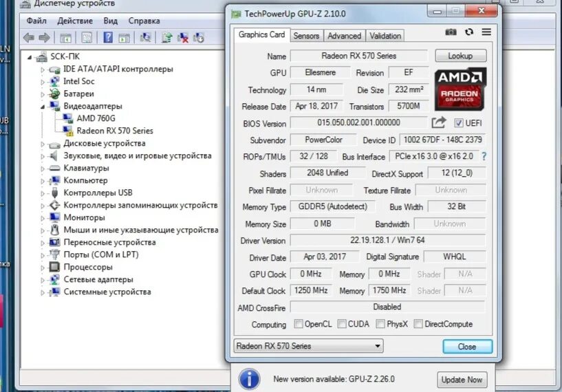The height and width of the screenshot is (392, 562).
Task: Select the Компьютер tree item
Action: [85, 181]
